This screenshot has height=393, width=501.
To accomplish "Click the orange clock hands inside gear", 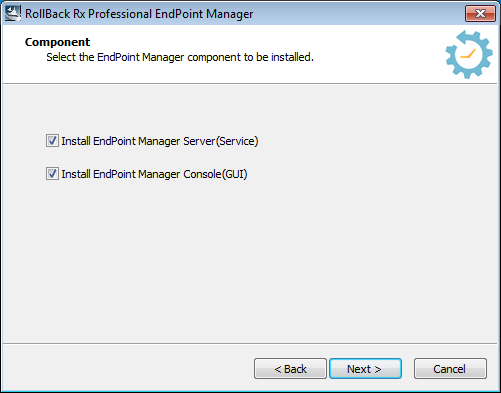I will pos(468,54).
